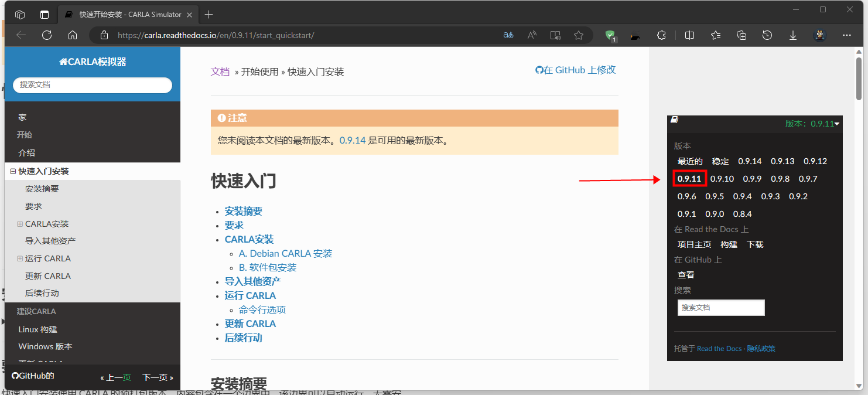Click the 文档 breadcrumb link
The width and height of the screenshot is (868, 395).
pyautogui.click(x=220, y=72)
